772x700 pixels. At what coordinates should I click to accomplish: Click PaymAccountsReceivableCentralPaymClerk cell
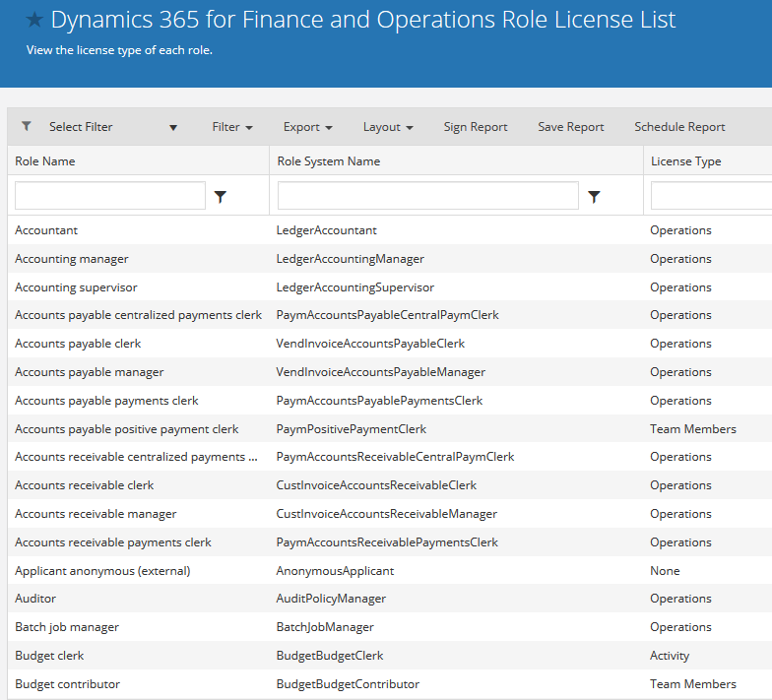click(x=396, y=457)
